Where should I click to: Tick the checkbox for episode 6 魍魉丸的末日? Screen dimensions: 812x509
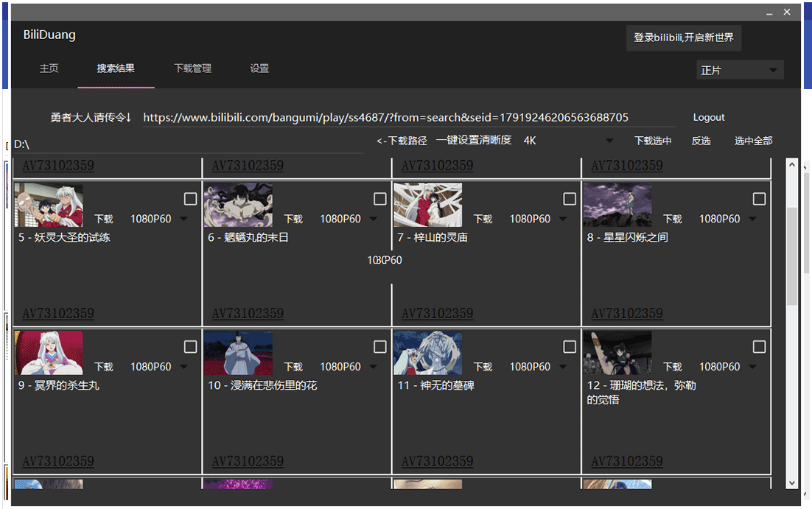click(380, 199)
